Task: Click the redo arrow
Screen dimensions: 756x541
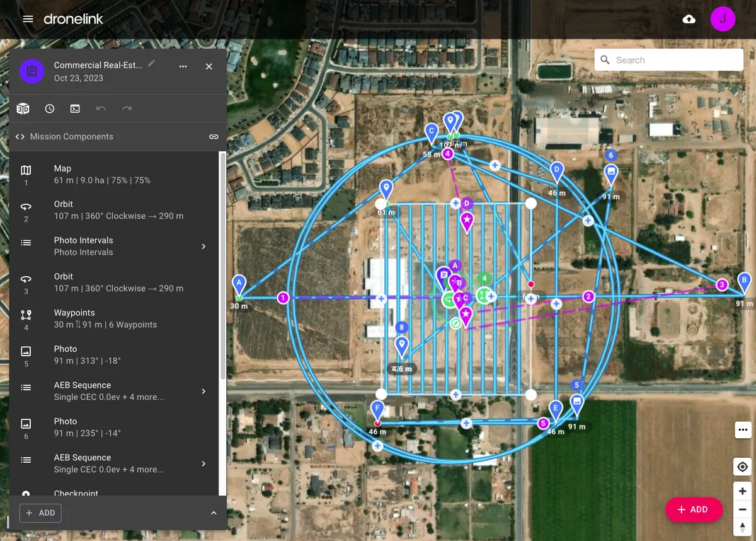Action: [x=127, y=108]
